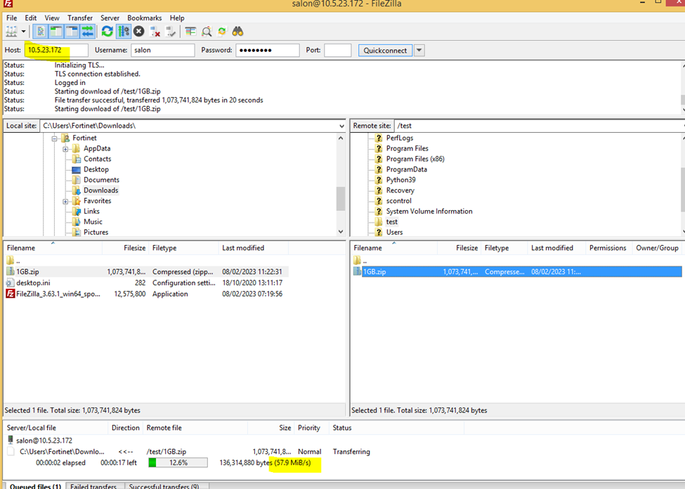Sort remote files by the Owner/Group column
Image resolution: width=685 pixels, height=489 pixels.
[x=657, y=248]
